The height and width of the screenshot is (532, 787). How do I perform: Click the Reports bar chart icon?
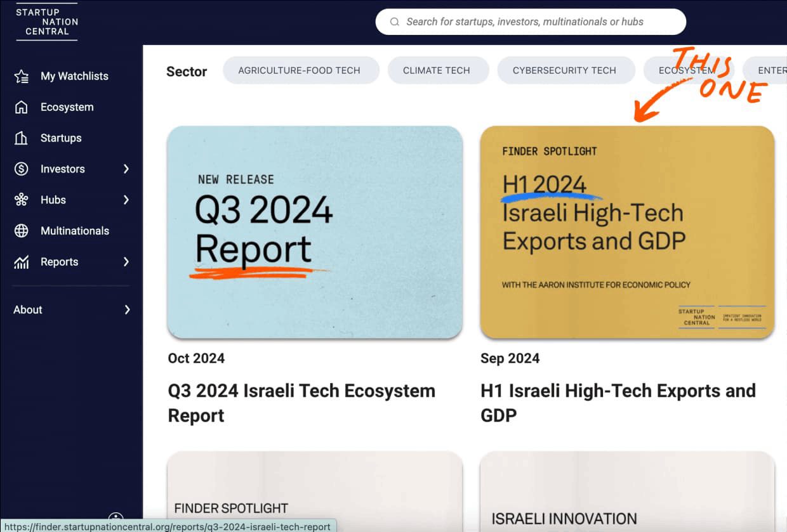click(x=22, y=262)
